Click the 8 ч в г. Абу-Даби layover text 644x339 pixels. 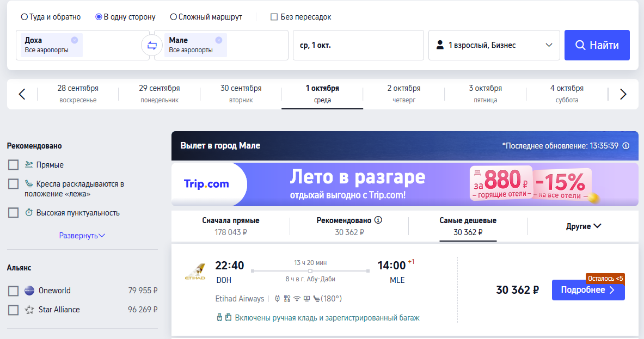(310, 279)
